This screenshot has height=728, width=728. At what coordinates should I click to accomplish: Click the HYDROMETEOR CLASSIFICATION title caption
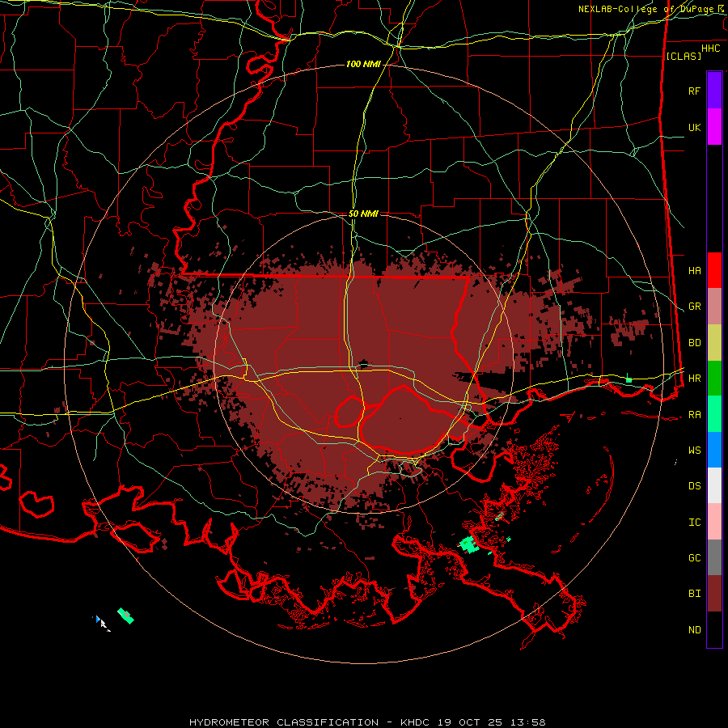coord(284,722)
